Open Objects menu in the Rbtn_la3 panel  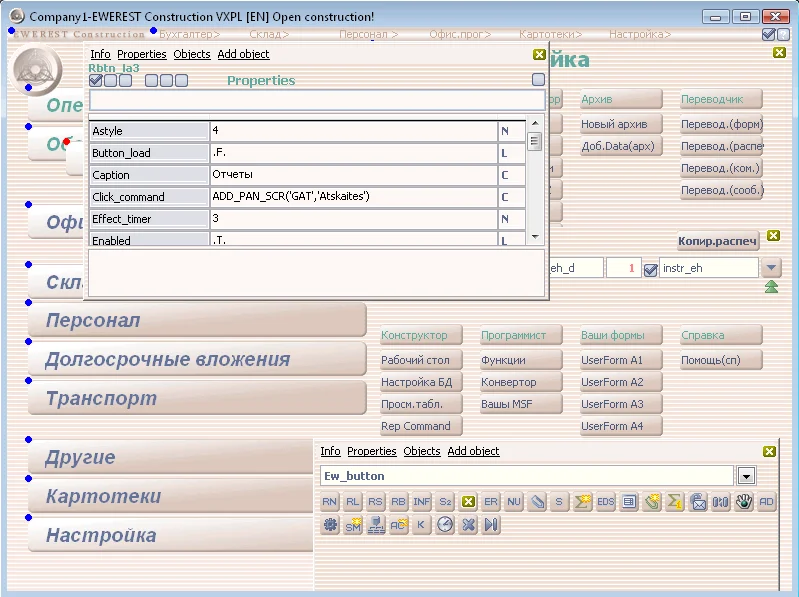click(192, 54)
